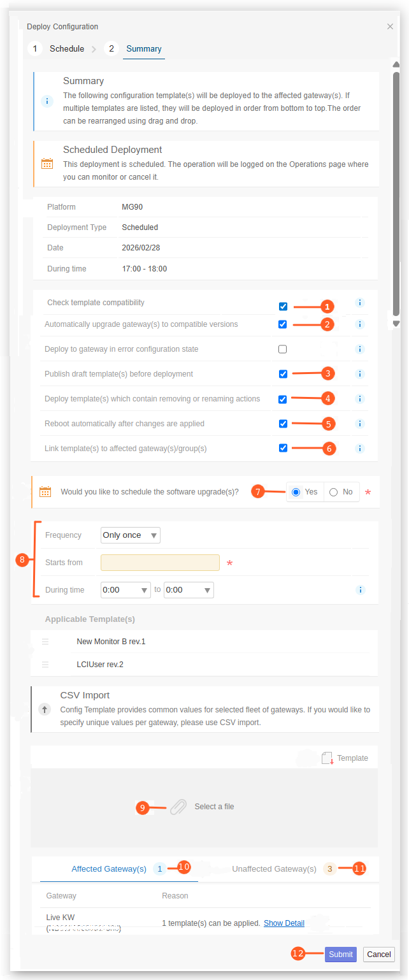Click info icon beside Reboot automatically option
409x980 pixels.
(x=359, y=424)
